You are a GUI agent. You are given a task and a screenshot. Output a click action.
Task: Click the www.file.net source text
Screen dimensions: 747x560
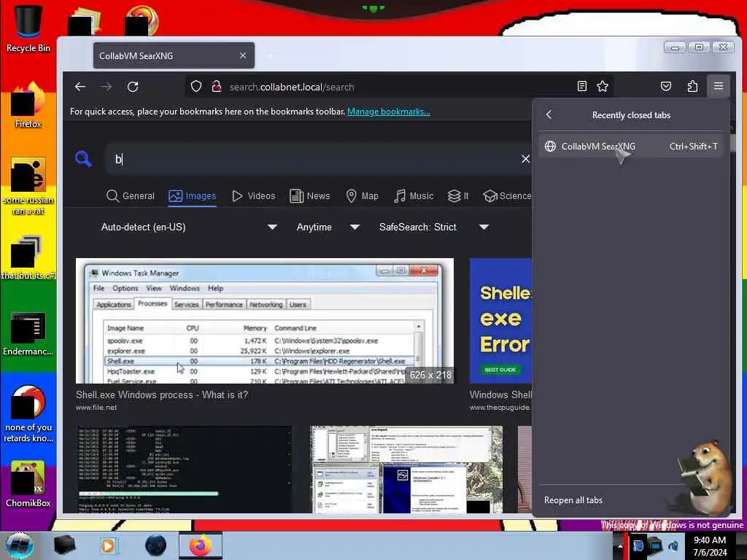96,408
